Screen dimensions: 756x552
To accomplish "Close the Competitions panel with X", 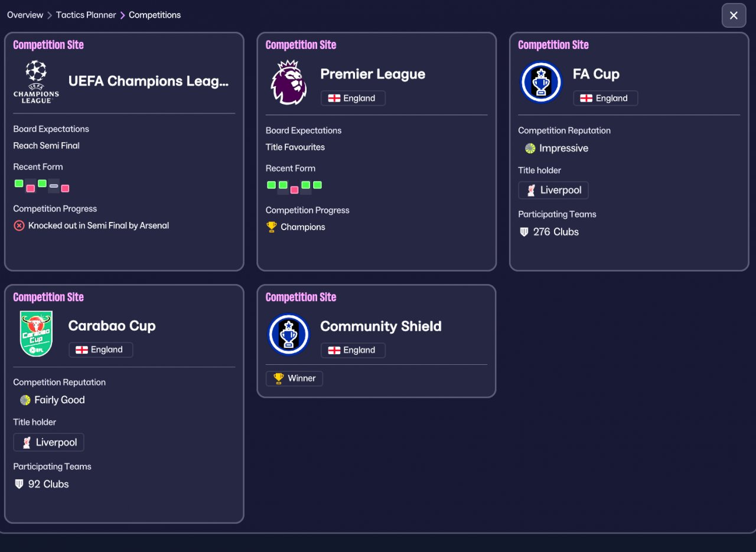I will tap(734, 15).
